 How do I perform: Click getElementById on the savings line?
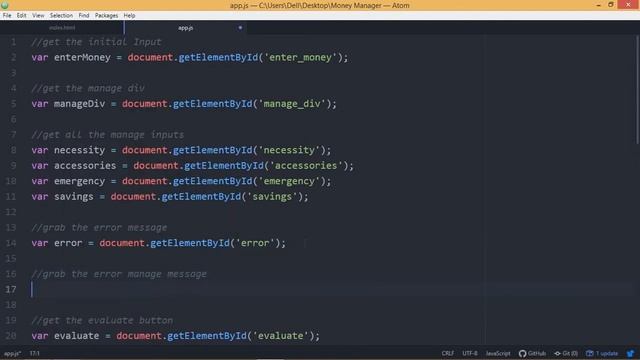201,197
